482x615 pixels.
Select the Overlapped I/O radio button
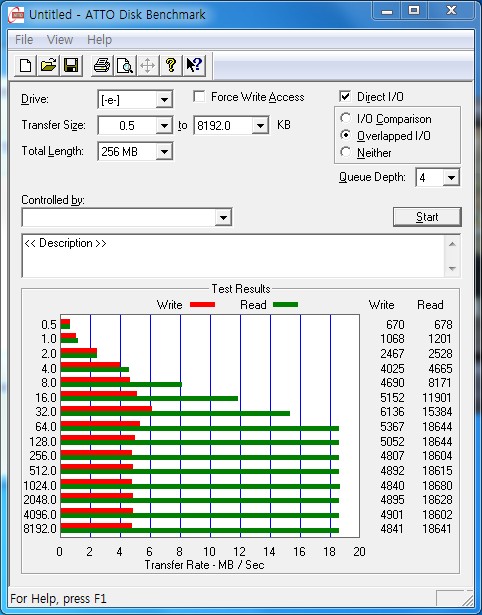(x=346, y=135)
